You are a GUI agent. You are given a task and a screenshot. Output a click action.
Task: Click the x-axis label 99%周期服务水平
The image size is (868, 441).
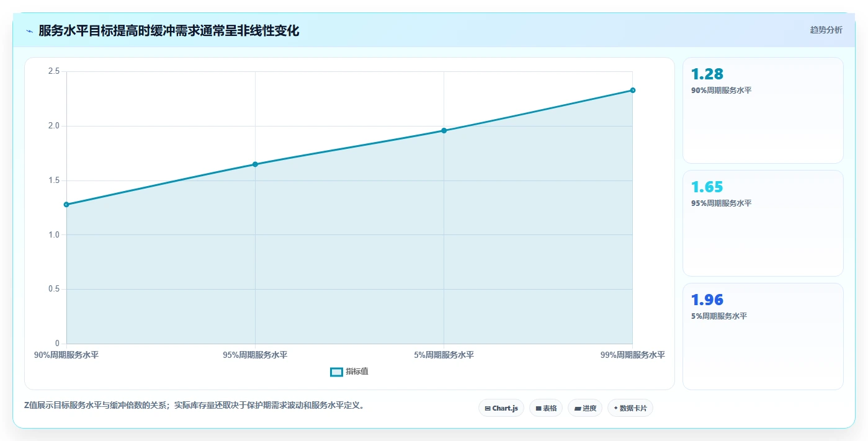[x=633, y=355]
